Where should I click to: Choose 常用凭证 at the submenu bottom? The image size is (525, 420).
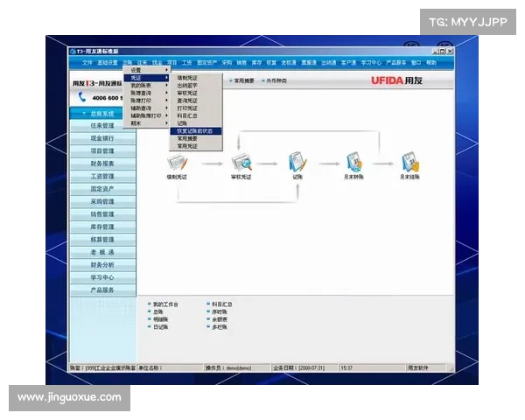195,146
